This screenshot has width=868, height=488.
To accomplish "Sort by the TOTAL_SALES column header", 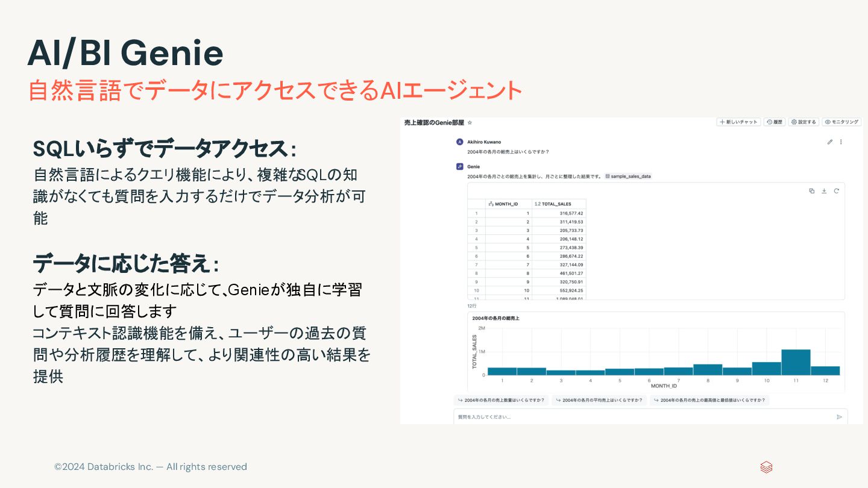I will coord(559,204).
